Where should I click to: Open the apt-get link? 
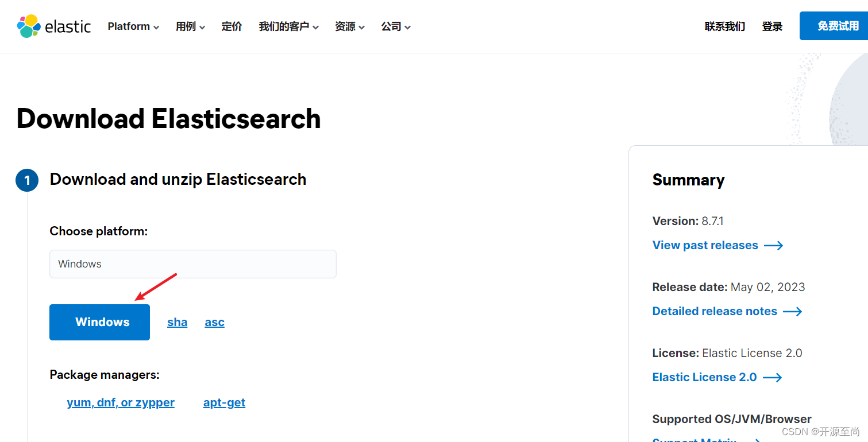point(224,402)
